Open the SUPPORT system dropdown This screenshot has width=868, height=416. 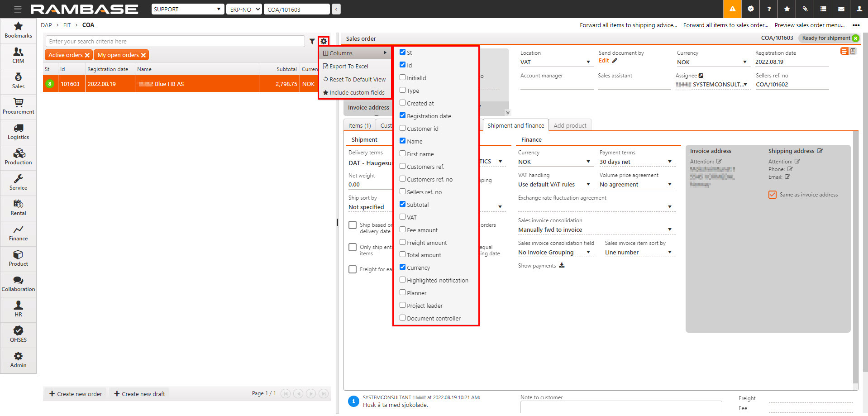[x=187, y=9]
